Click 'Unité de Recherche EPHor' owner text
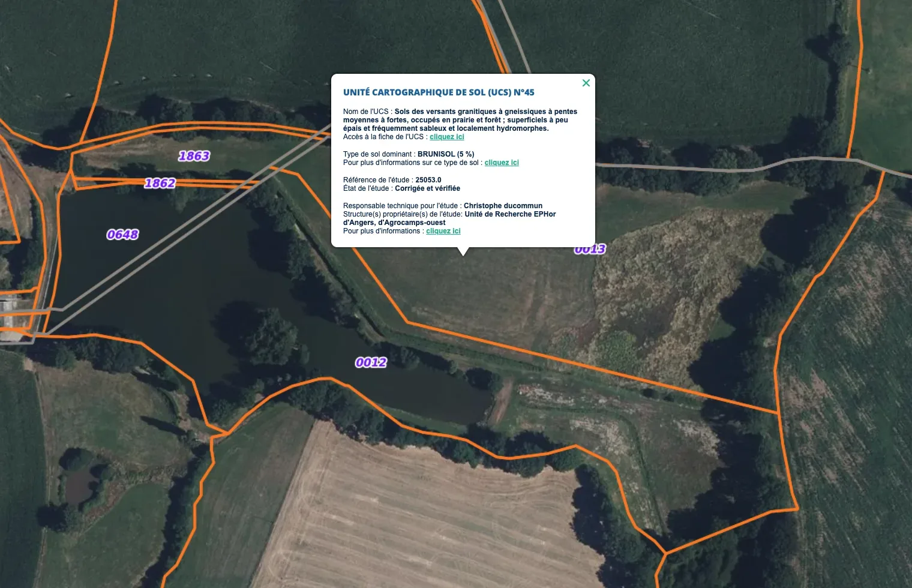Screen dimensions: 912x588 coord(510,214)
